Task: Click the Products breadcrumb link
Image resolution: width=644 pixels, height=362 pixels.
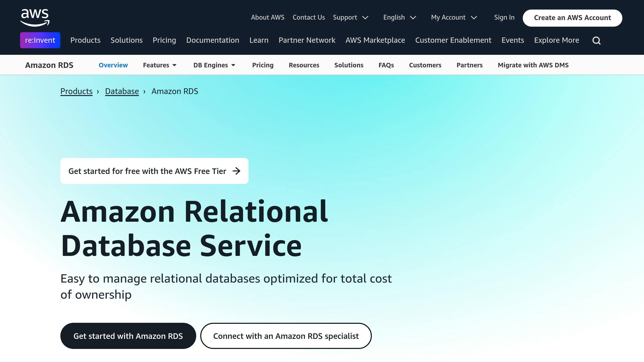Action: click(x=76, y=91)
